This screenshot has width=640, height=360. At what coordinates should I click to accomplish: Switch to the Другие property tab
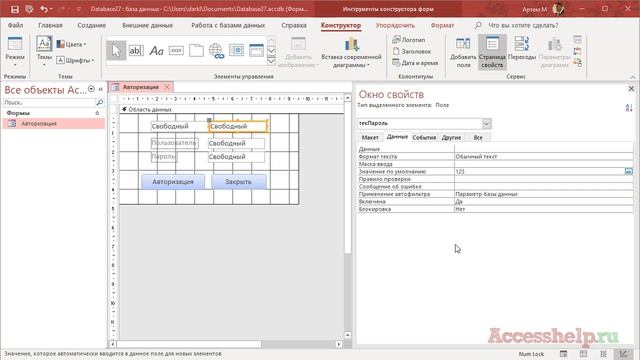pyautogui.click(x=451, y=138)
